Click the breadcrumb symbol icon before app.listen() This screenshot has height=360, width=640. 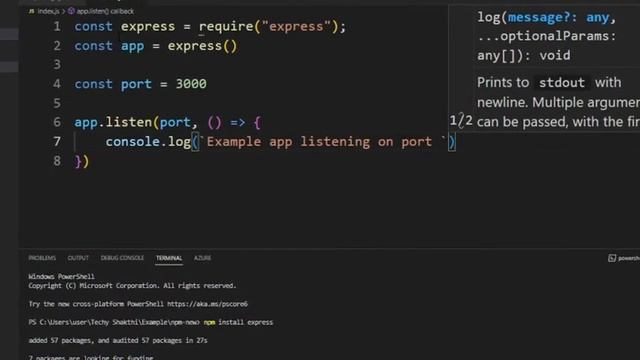click(x=71, y=11)
